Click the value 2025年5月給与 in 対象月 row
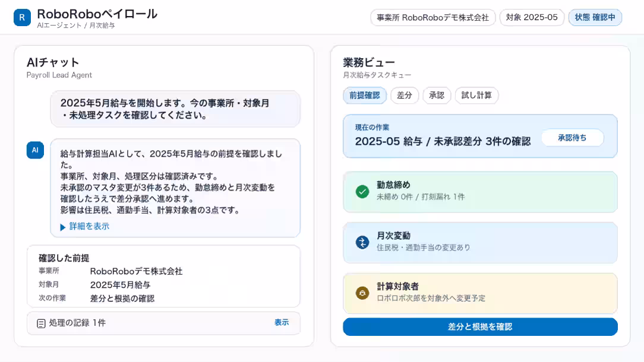This screenshot has height=362, width=644. pyautogui.click(x=121, y=285)
